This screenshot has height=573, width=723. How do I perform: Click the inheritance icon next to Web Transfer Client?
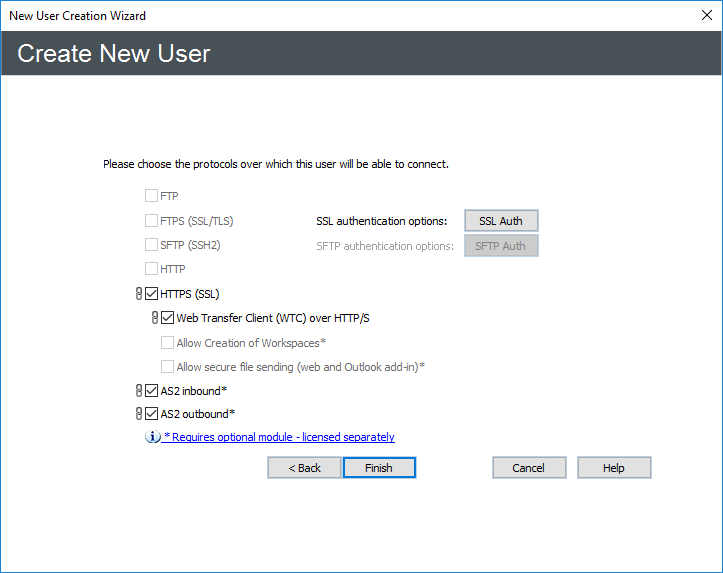(155, 318)
